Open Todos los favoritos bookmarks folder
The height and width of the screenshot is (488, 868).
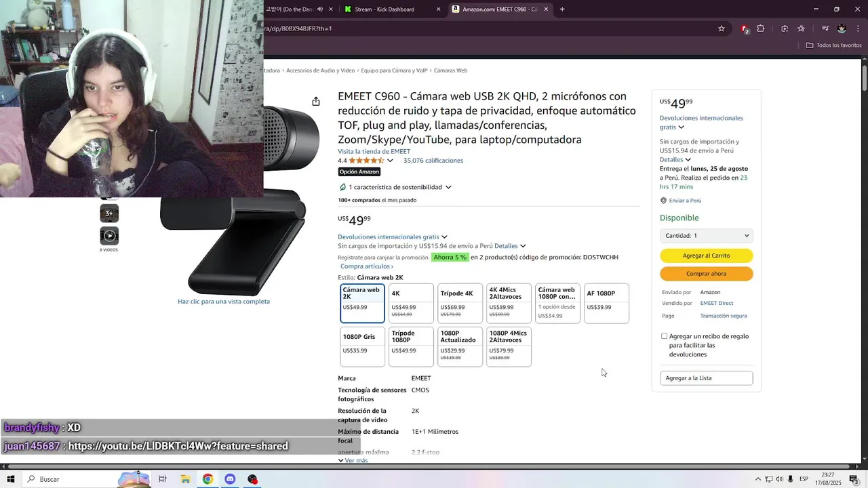click(x=833, y=45)
